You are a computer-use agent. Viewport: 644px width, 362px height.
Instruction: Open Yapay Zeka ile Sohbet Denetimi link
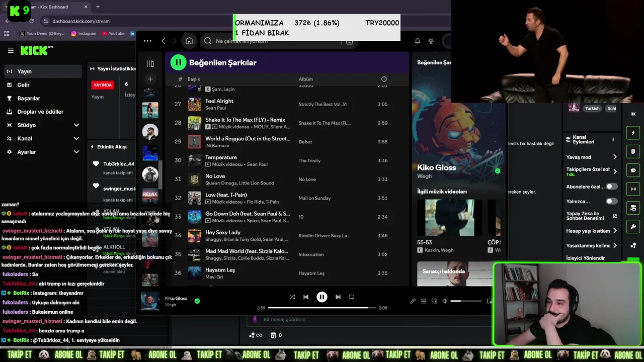[591, 216]
